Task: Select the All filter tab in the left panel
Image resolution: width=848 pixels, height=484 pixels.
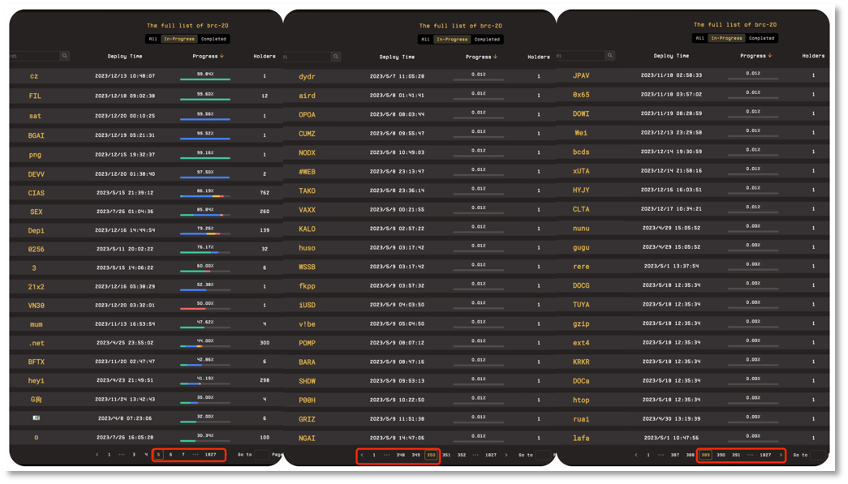Action: tap(152, 39)
